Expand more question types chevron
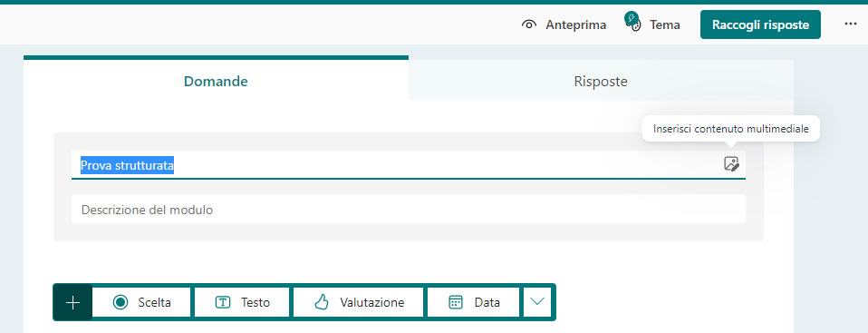Image resolution: width=868 pixels, height=333 pixels. pyautogui.click(x=537, y=302)
